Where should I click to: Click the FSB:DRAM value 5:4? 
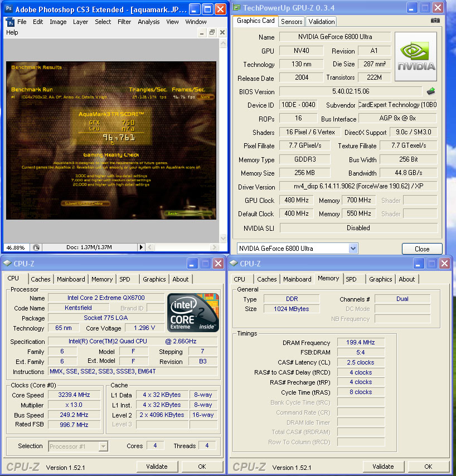click(361, 352)
